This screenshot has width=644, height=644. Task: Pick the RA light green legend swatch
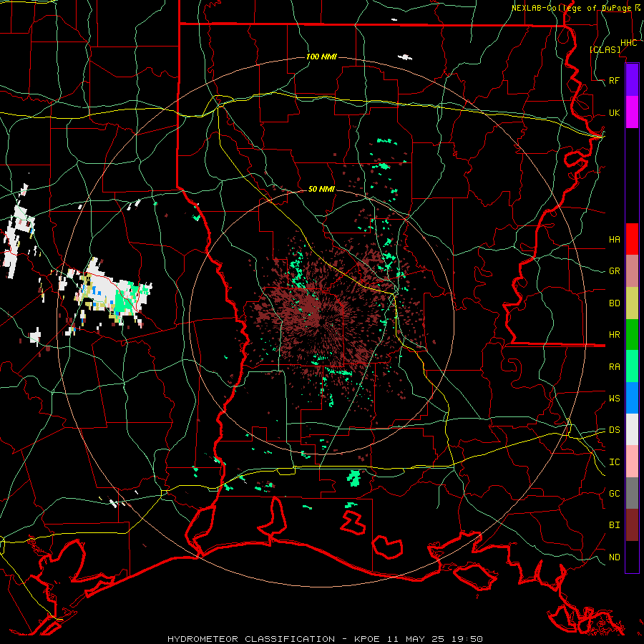click(632, 366)
